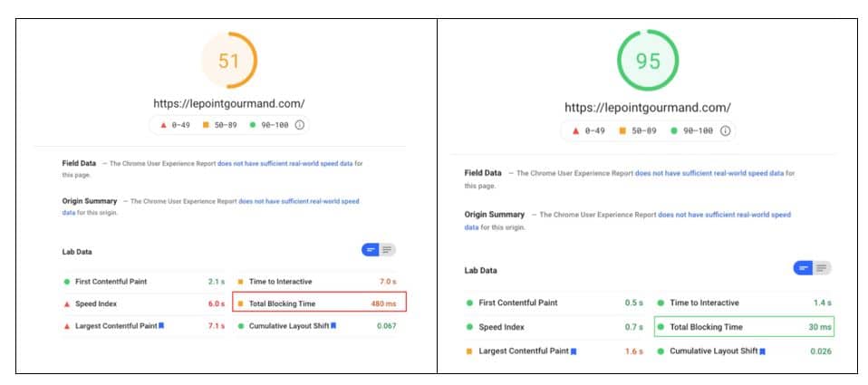Image resolution: width=868 pixels, height=385 pixels.
Task: Click the green 95 performance score gauge
Action: pyautogui.click(x=647, y=62)
